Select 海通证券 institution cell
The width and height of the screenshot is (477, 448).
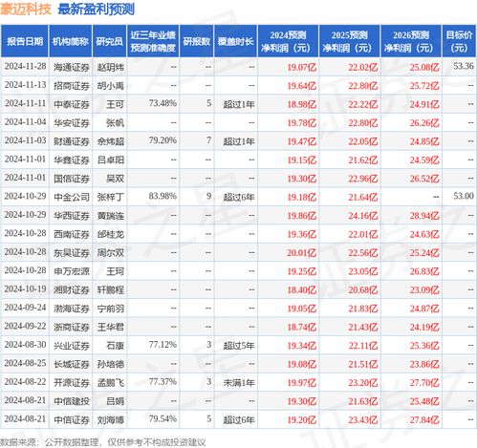pos(72,67)
